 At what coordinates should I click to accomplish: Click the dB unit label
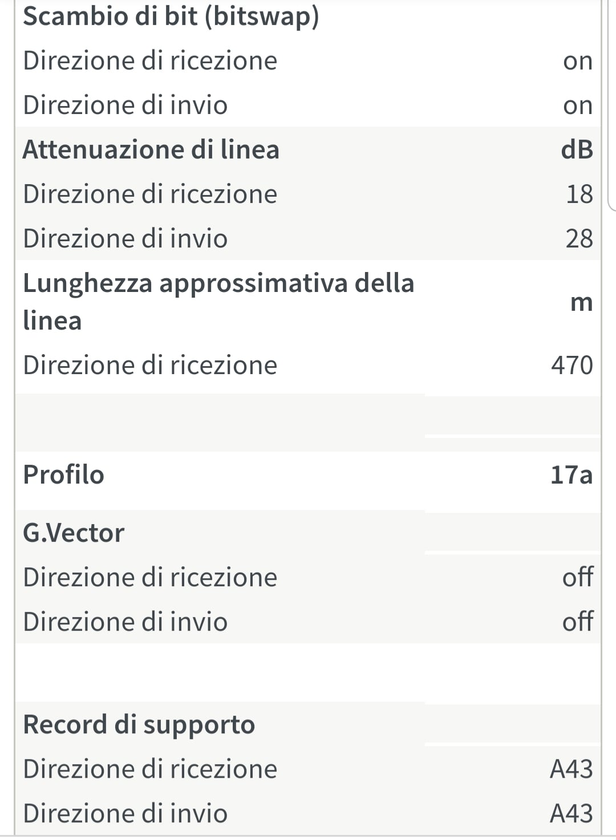pyautogui.click(x=577, y=150)
